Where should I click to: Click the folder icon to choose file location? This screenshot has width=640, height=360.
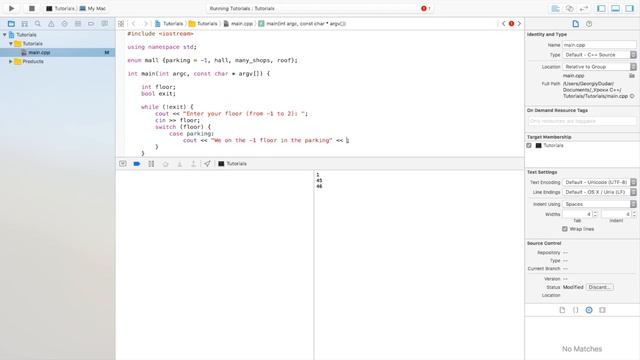point(632,76)
